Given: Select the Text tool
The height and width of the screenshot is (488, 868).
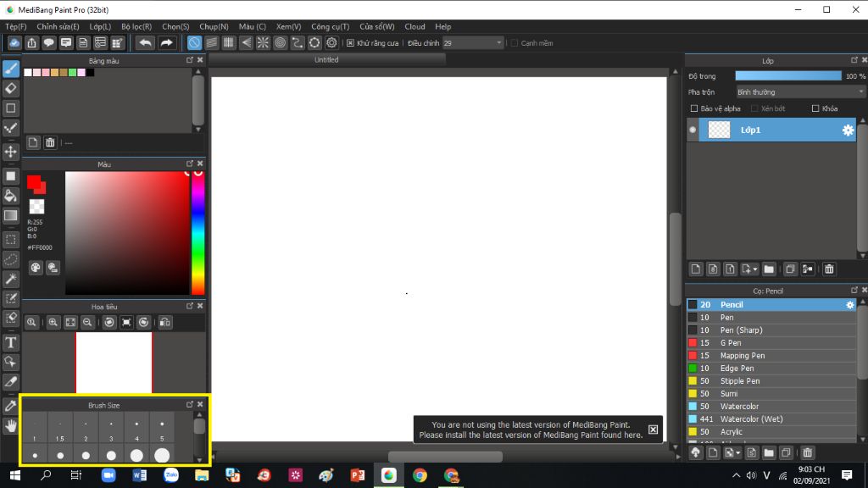Looking at the screenshot, I should [x=11, y=342].
